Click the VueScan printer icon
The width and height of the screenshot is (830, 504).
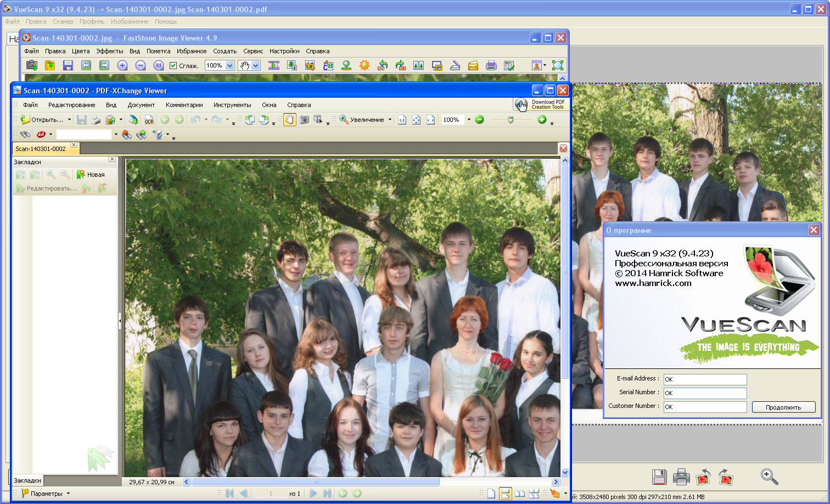tap(681, 477)
